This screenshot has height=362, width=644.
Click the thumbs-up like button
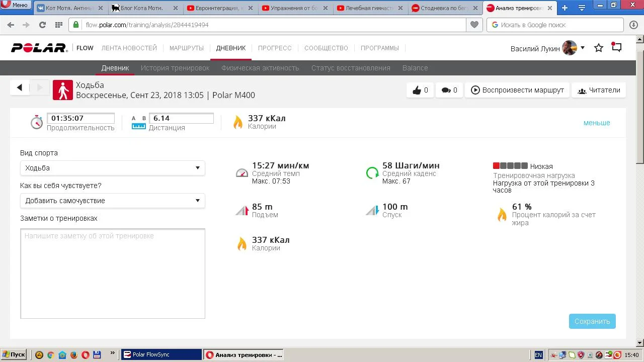tap(420, 90)
